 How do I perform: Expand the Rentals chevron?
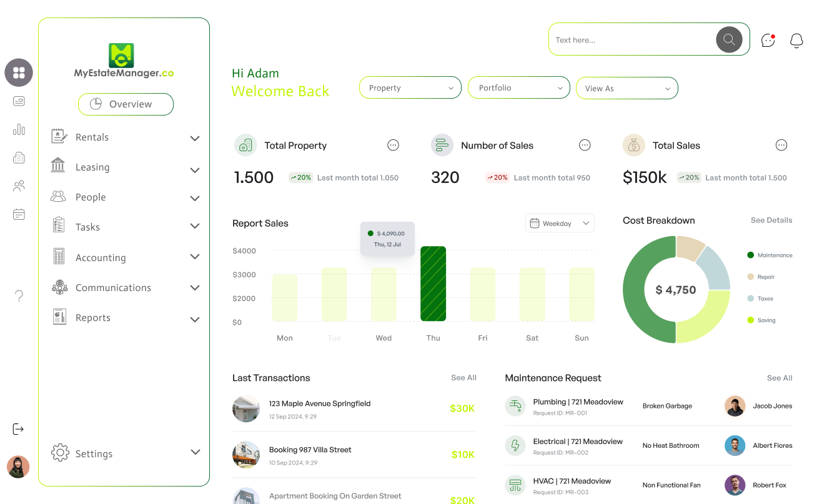pyautogui.click(x=195, y=138)
